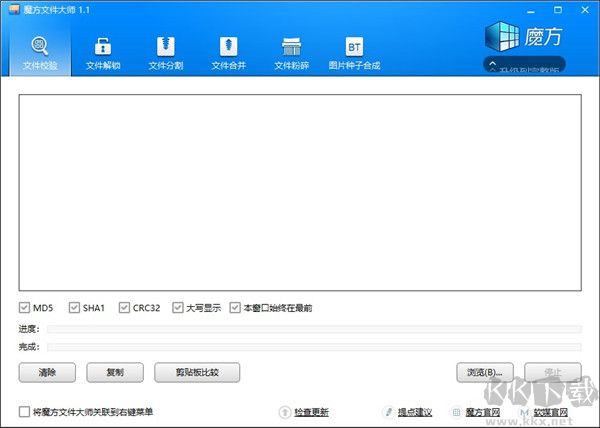The width and height of the screenshot is (600, 428).
Task: Click the 清除 (clear) button
Action: [47, 372]
